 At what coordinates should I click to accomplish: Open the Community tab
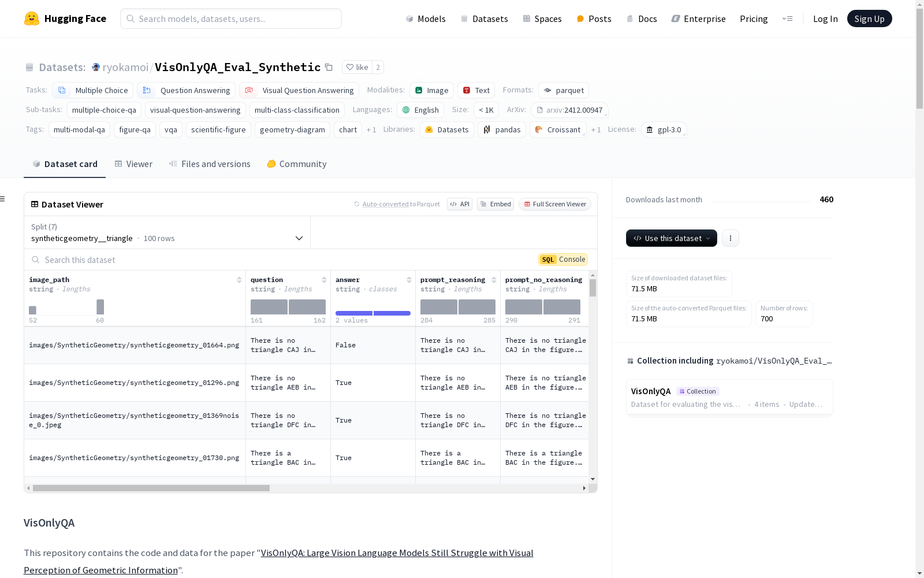297,164
